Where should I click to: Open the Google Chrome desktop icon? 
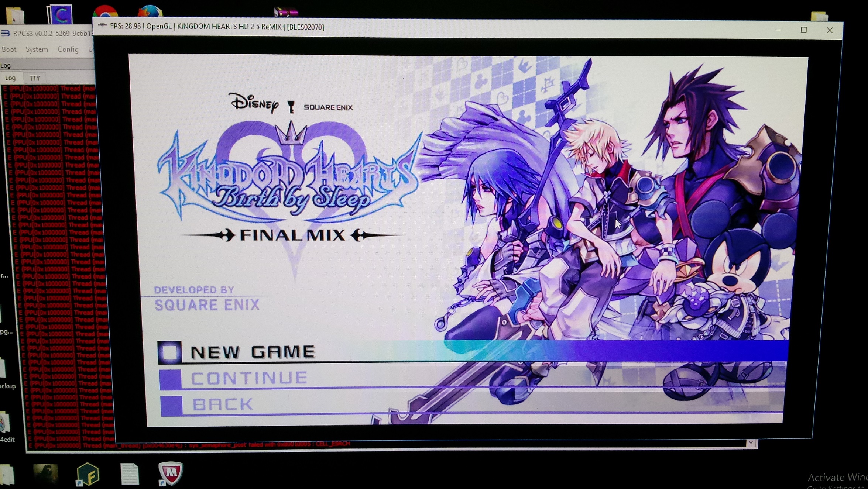pos(105,12)
